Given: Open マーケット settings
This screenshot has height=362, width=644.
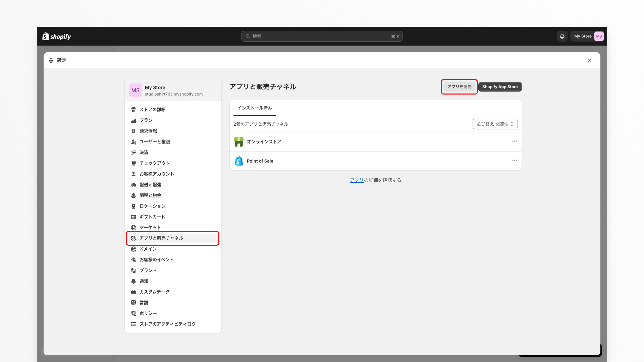Looking at the screenshot, I should pyautogui.click(x=173, y=228).
